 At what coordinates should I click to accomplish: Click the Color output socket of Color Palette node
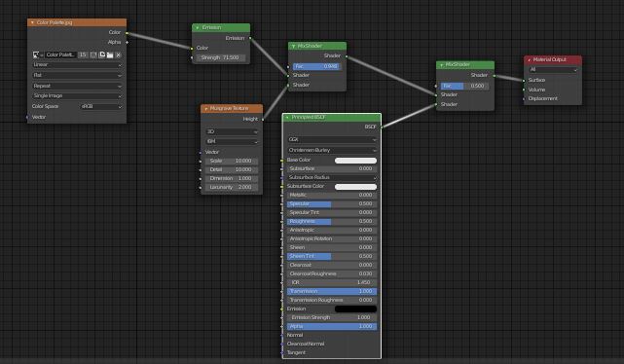click(127, 33)
